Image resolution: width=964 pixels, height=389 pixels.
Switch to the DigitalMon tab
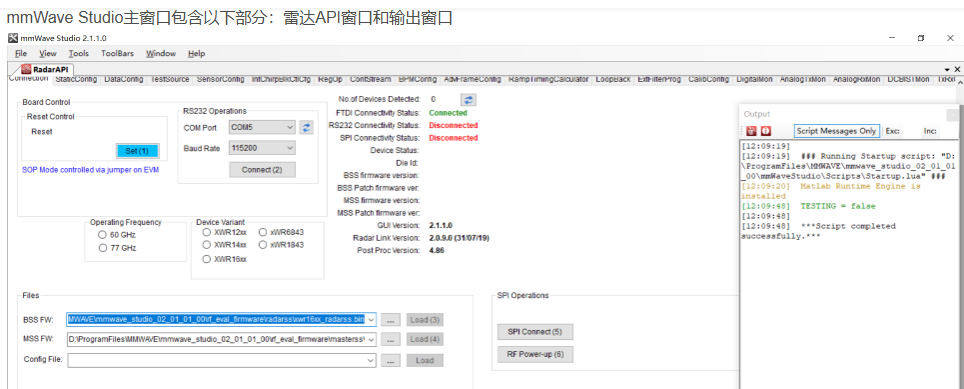coord(755,79)
